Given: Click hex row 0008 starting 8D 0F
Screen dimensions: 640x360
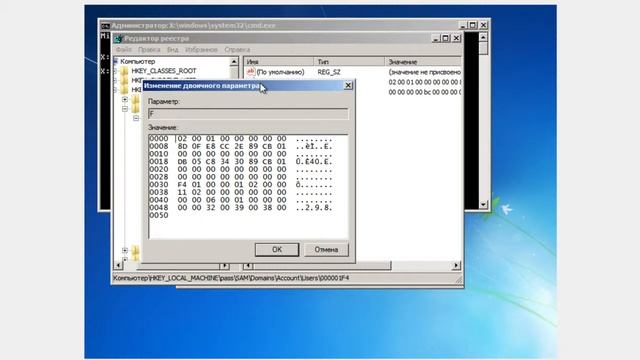Looking at the screenshot, I should coord(241,146).
